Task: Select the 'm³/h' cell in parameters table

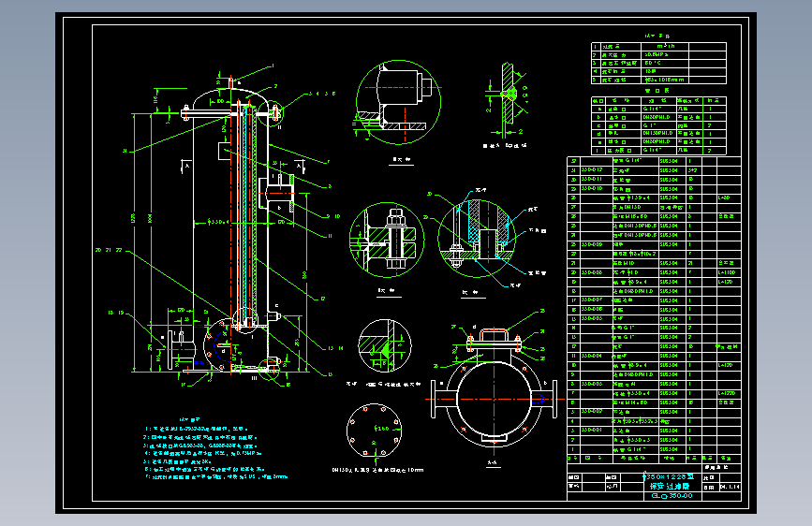Action: click(x=666, y=46)
